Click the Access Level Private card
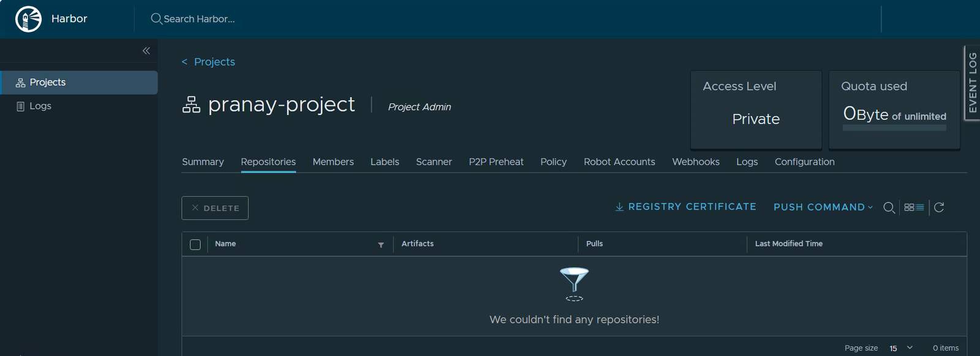This screenshot has height=356, width=980. pyautogui.click(x=756, y=110)
